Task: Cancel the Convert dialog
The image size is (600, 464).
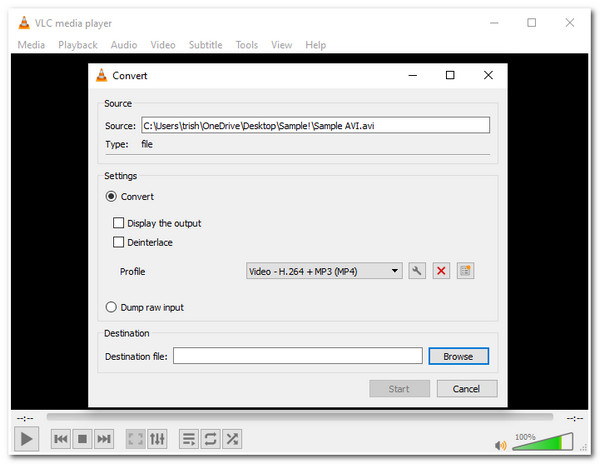Action: tap(467, 389)
